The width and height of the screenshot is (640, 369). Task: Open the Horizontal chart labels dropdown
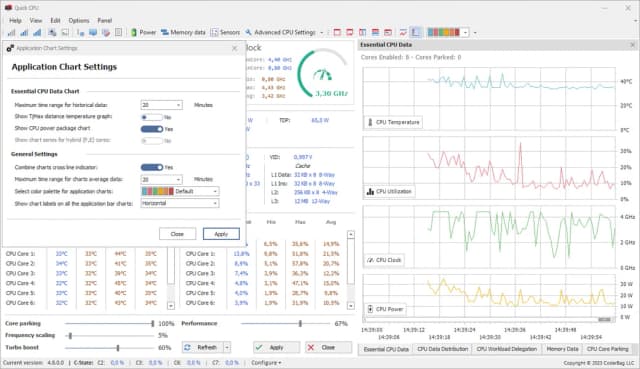180,203
